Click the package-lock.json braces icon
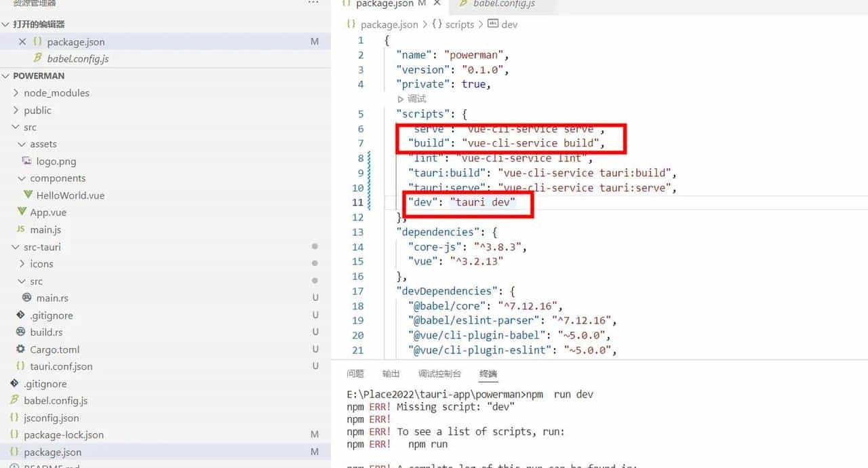Image resolution: width=868 pixels, height=468 pixels. [15, 435]
